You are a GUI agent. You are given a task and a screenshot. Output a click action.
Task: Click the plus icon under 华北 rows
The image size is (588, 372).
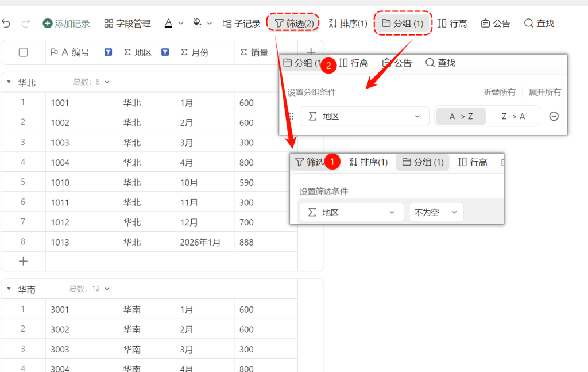pos(23,261)
